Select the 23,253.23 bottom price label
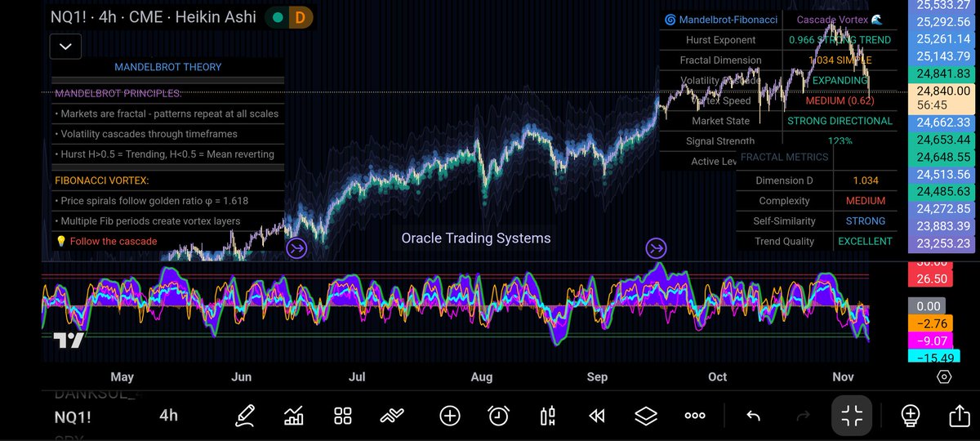 click(x=944, y=243)
